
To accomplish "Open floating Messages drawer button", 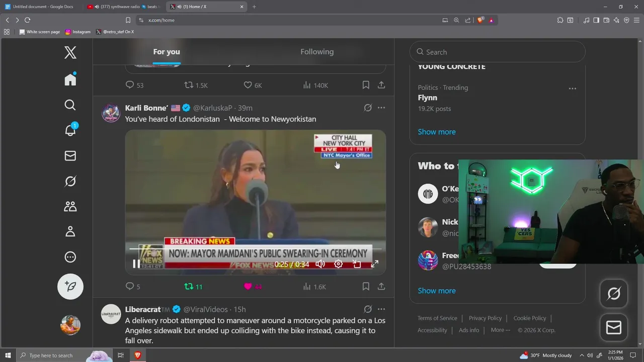I will click(614, 328).
